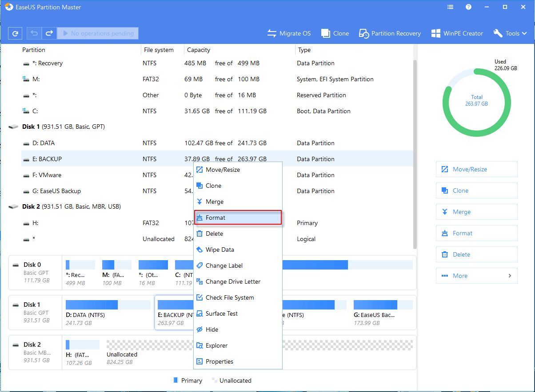Open the task list icon in title bar

[x=451, y=7]
